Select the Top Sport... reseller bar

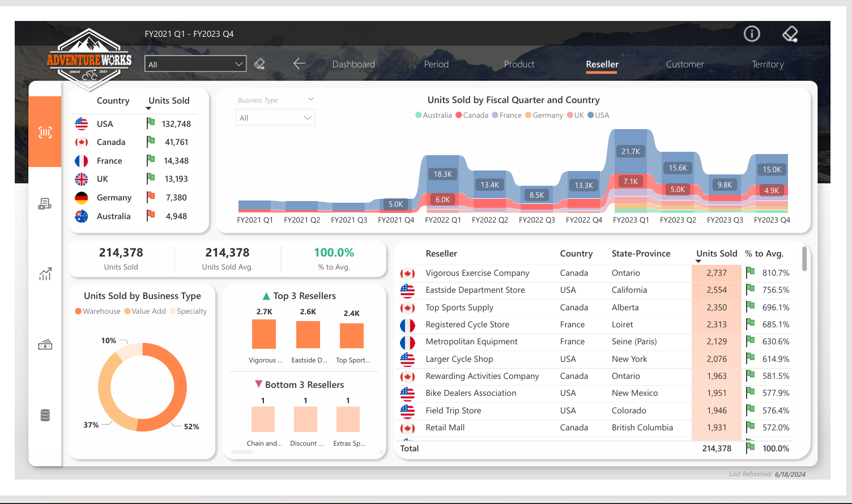[x=352, y=336]
